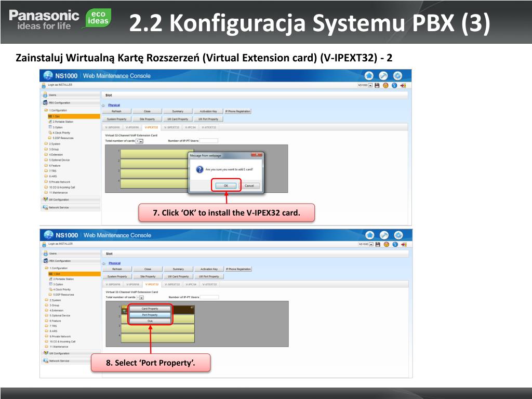Click the third round header icon in the console with the dialog
This screenshot has height=399, width=532.
click(397, 76)
